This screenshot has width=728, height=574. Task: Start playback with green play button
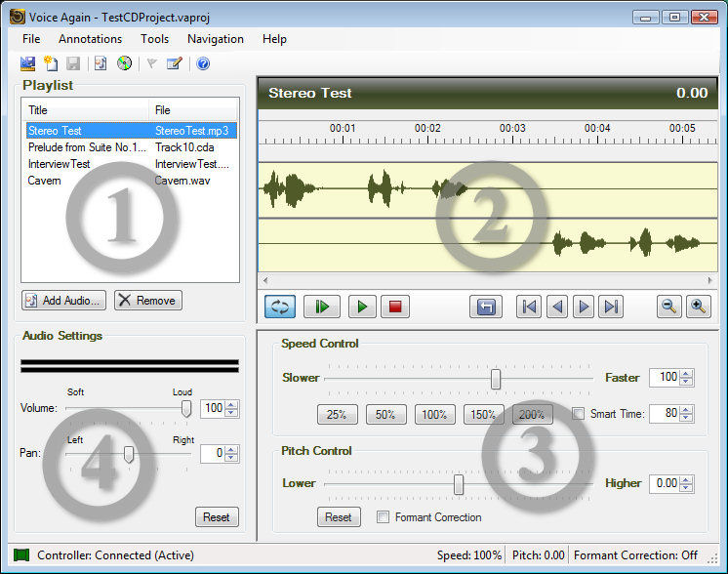(x=362, y=307)
